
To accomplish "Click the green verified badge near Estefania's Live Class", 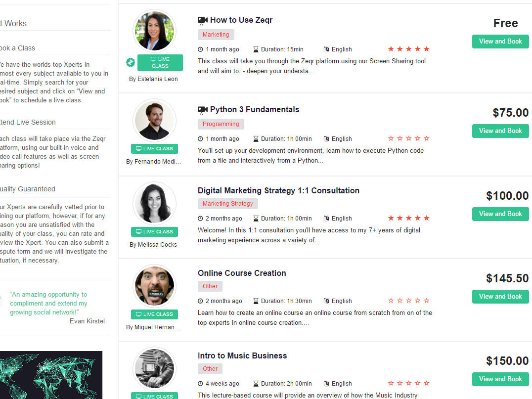I will [131, 62].
